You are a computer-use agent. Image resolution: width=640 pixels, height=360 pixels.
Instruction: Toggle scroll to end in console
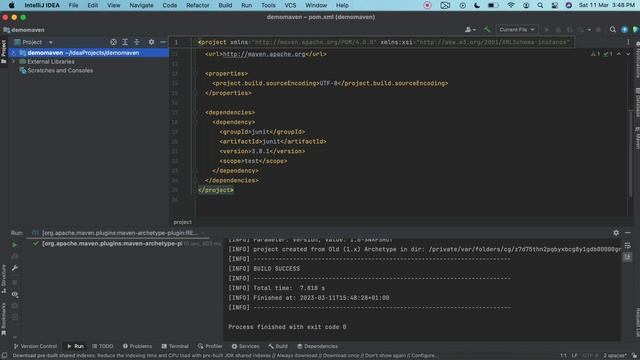coord(627,257)
